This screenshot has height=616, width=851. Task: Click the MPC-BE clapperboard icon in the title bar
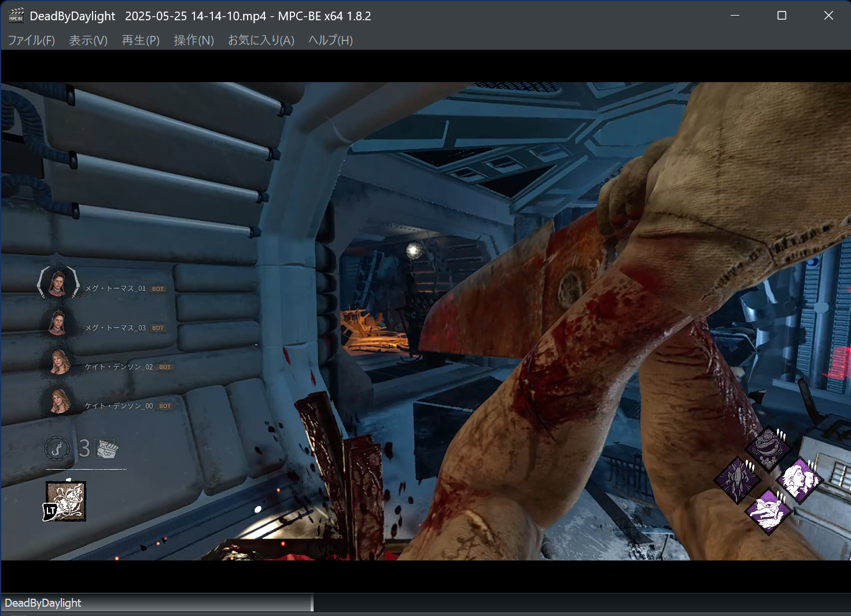point(16,16)
